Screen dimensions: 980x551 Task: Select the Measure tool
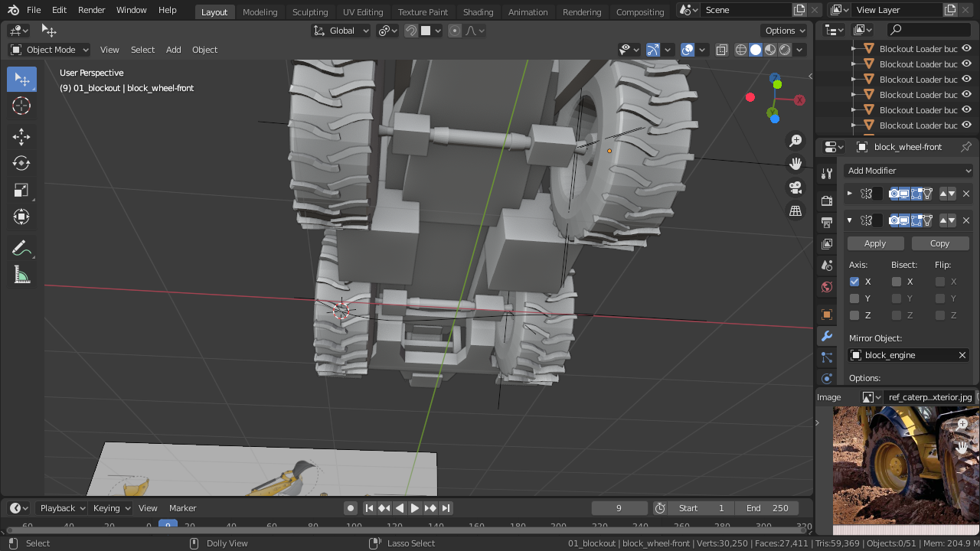click(21, 275)
